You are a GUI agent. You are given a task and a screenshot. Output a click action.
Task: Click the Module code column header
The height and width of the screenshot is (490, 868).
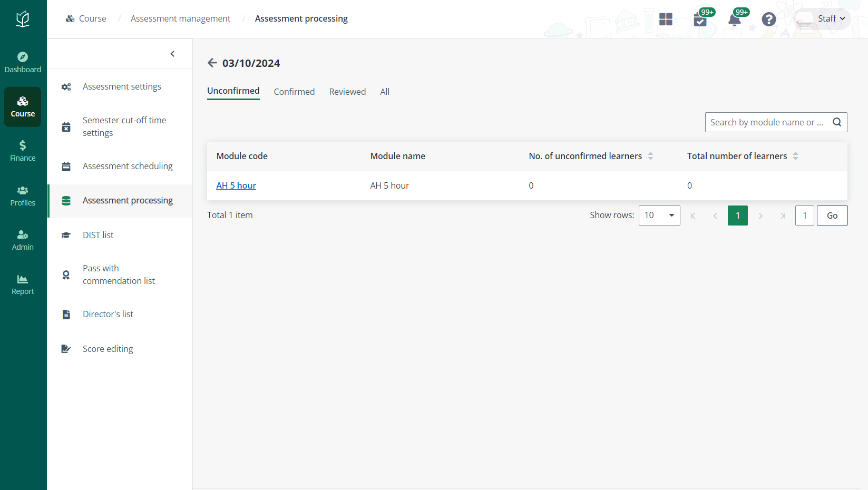click(x=242, y=156)
